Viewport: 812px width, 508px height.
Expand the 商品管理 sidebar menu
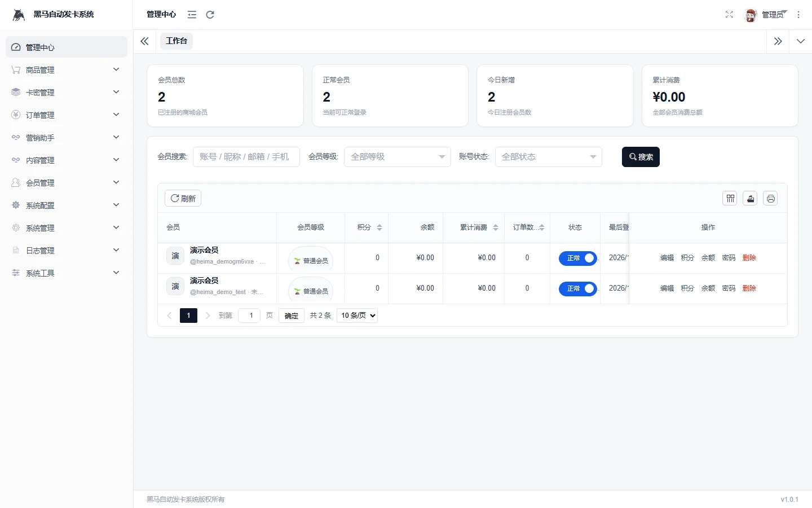pos(67,70)
